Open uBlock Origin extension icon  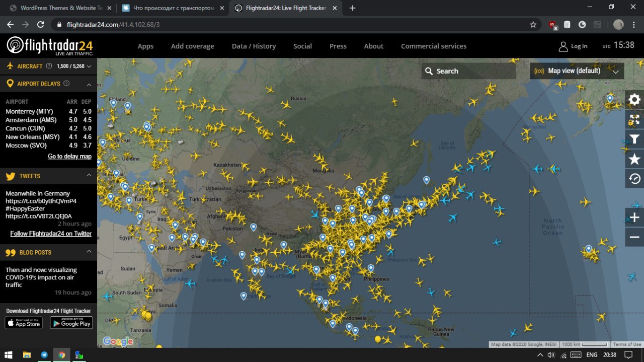[x=552, y=25]
